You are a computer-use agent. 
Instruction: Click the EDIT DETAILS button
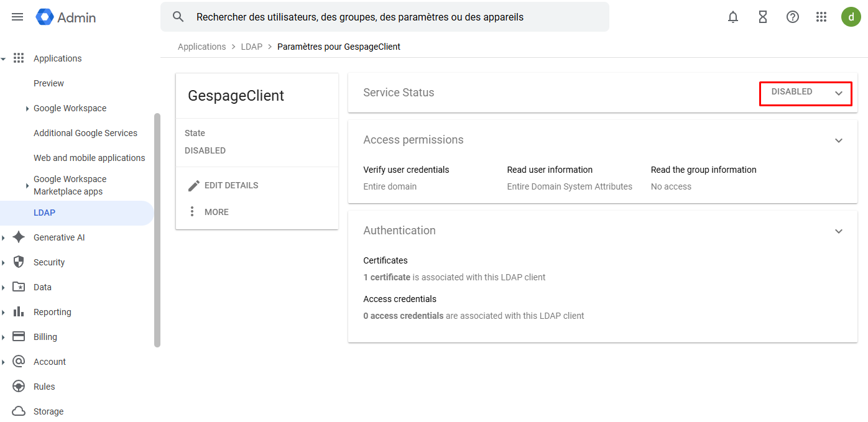tap(223, 185)
